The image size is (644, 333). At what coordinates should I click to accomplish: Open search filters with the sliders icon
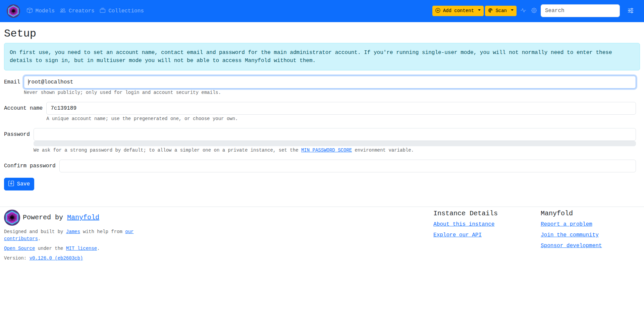[631, 11]
